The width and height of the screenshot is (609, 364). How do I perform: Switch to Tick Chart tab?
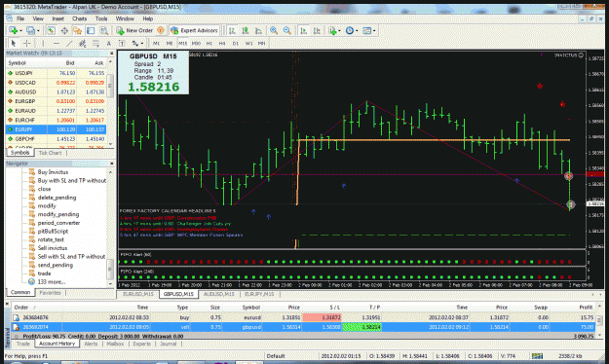pos(50,153)
